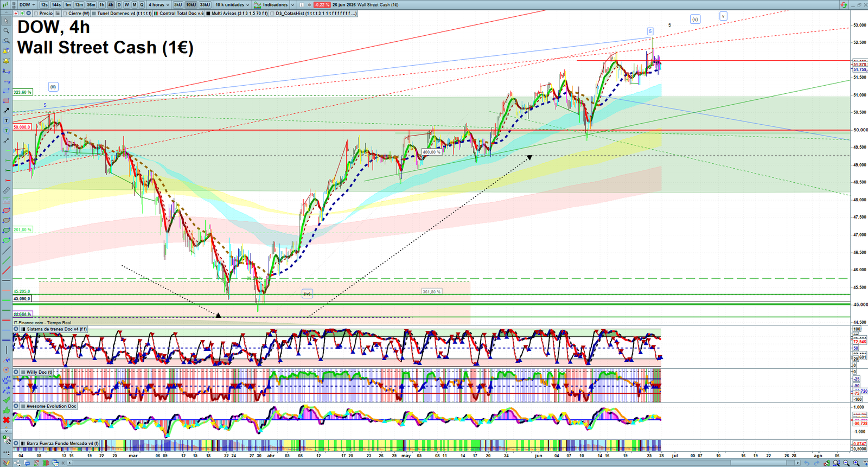
Task: Select the blue rectangle drawing tool
Action: (x=6, y=91)
